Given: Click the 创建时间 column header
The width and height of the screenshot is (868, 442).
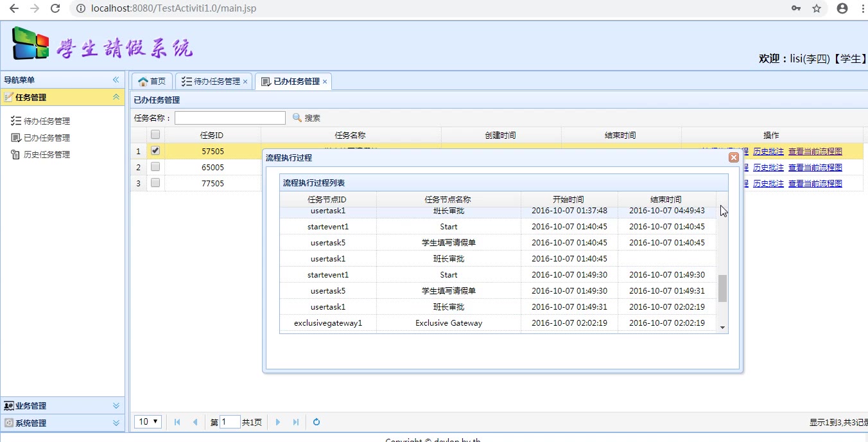Looking at the screenshot, I should 501,135.
